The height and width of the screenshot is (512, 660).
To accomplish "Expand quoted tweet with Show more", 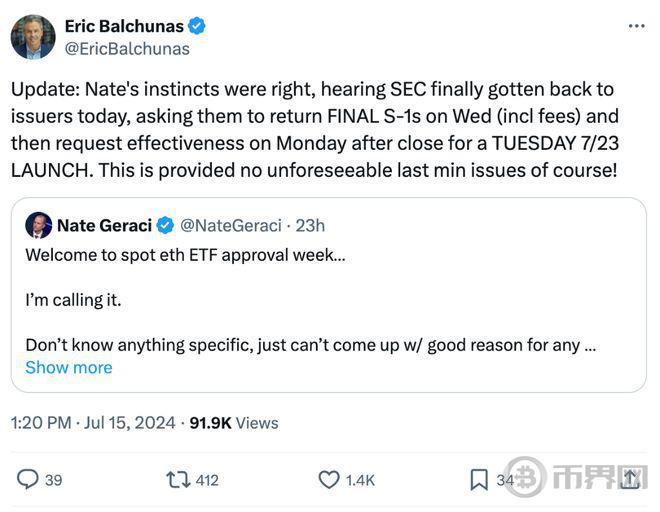I will click(69, 368).
